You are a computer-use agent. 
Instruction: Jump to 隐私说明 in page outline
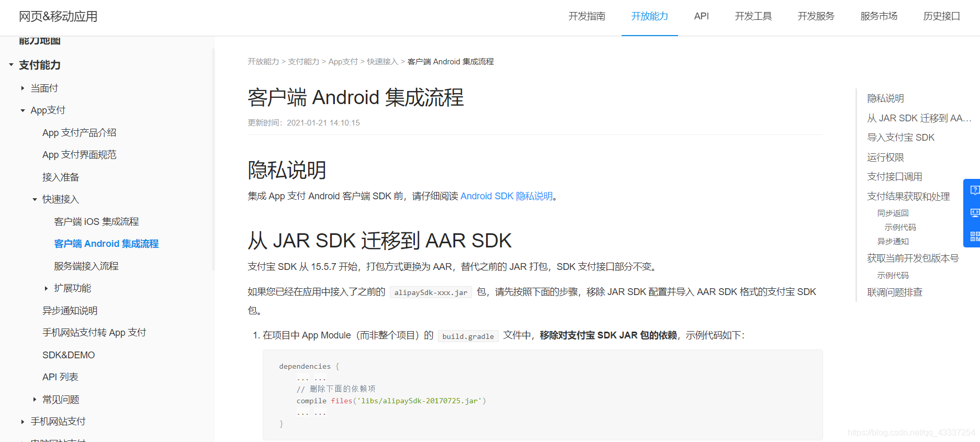(885, 98)
